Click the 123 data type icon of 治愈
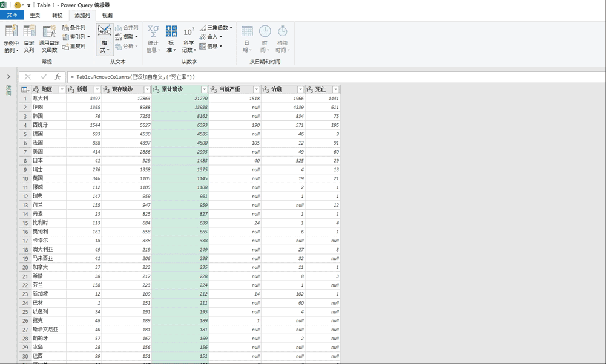This screenshot has height=364, width=606. click(266, 89)
